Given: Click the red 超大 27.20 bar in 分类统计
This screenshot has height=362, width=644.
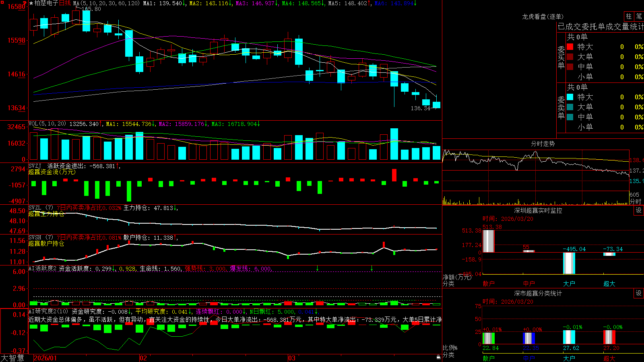Looking at the screenshot, I should tap(609, 337).
